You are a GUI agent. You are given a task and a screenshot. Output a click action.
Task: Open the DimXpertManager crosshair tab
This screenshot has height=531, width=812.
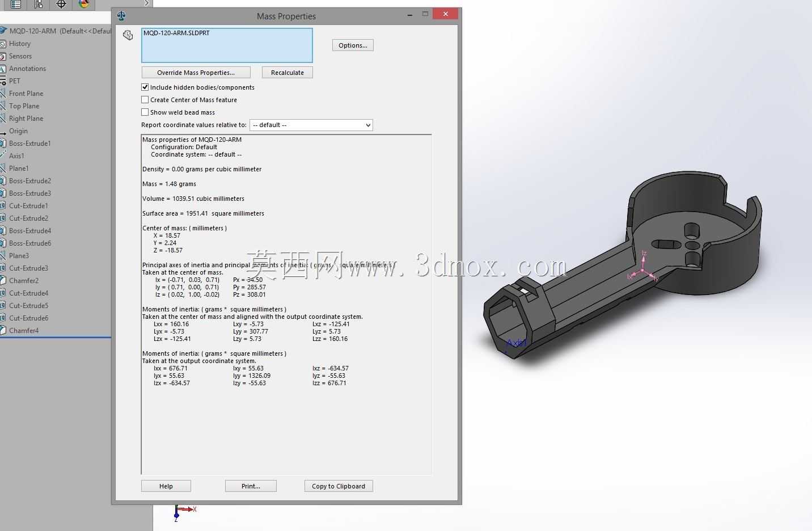(61, 4)
